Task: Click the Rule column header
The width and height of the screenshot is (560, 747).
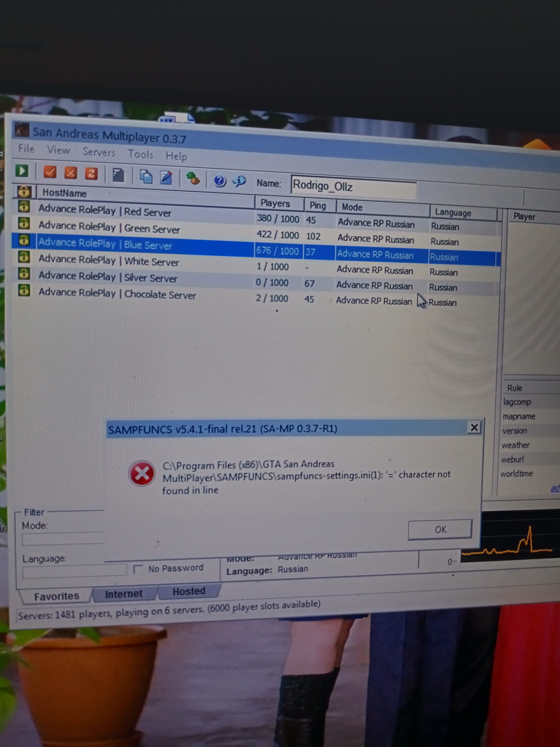Action: (532, 388)
